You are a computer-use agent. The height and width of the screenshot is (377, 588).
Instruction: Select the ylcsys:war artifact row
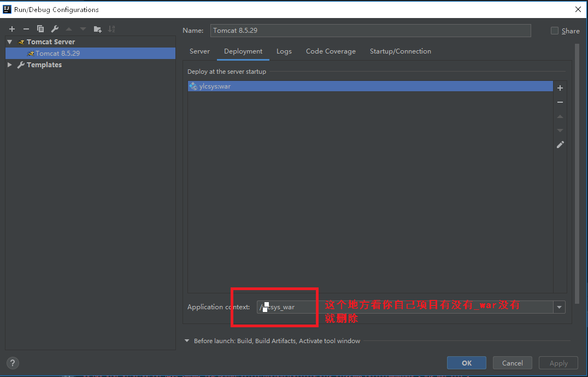pyautogui.click(x=370, y=86)
